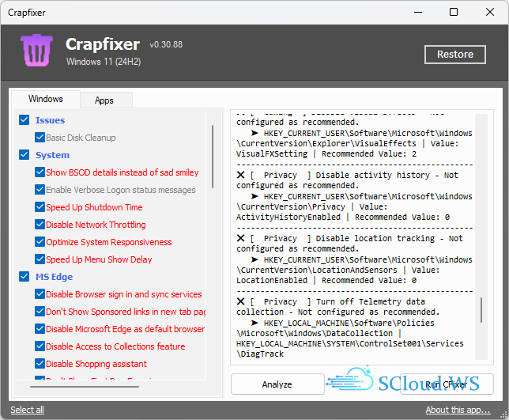Click the option tree horizontal scrollbar thumb
The image size is (509, 420).
pos(85,387)
